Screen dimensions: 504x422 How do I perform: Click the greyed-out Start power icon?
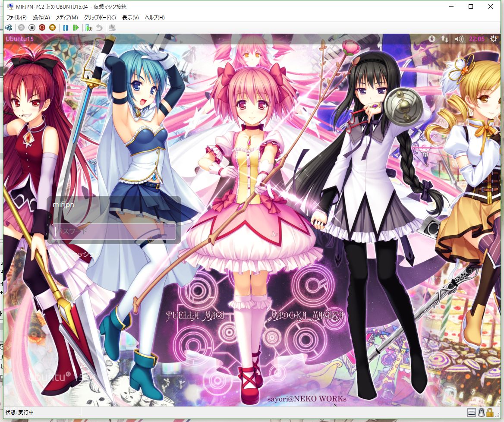21,28
